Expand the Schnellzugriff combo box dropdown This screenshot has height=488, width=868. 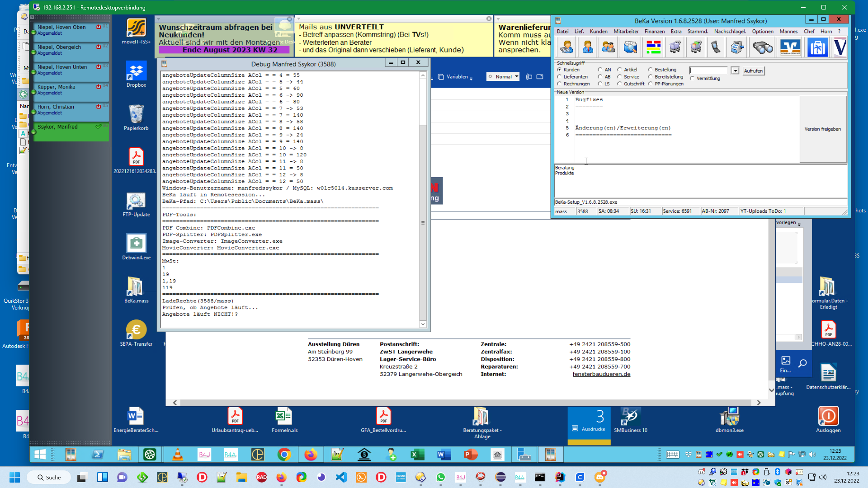coord(735,71)
